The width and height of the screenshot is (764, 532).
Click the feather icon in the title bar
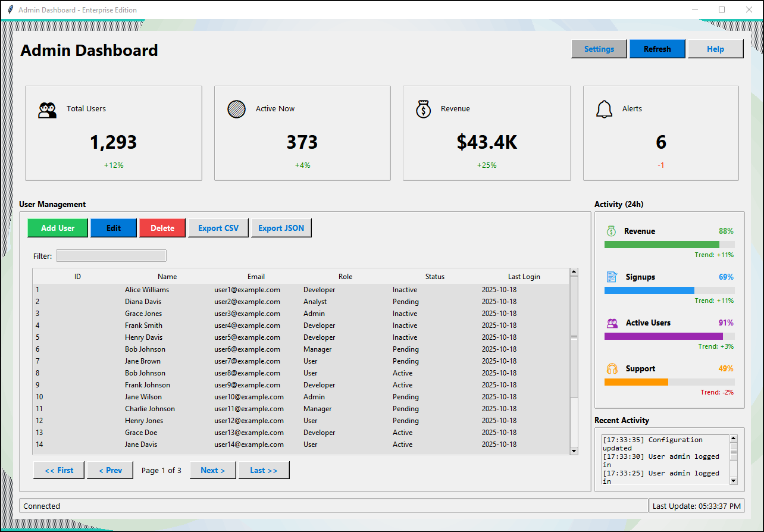point(10,9)
